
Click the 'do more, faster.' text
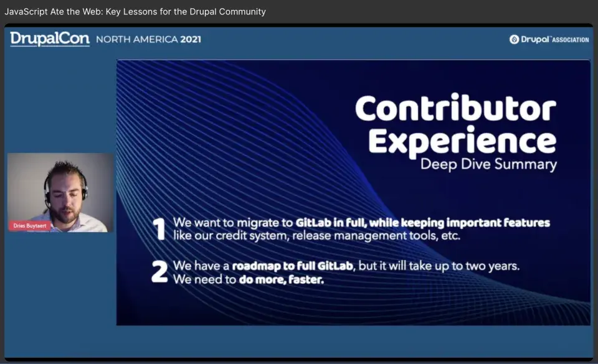click(x=282, y=280)
